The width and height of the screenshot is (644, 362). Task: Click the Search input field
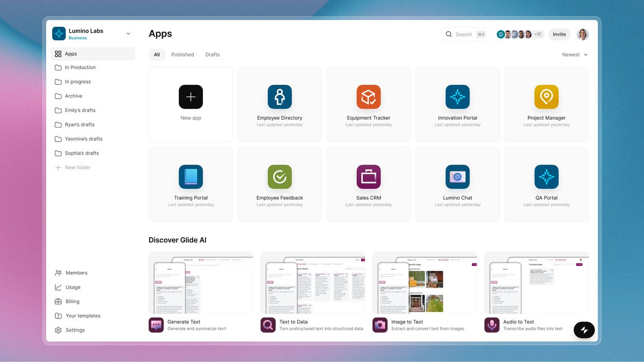[x=465, y=34]
